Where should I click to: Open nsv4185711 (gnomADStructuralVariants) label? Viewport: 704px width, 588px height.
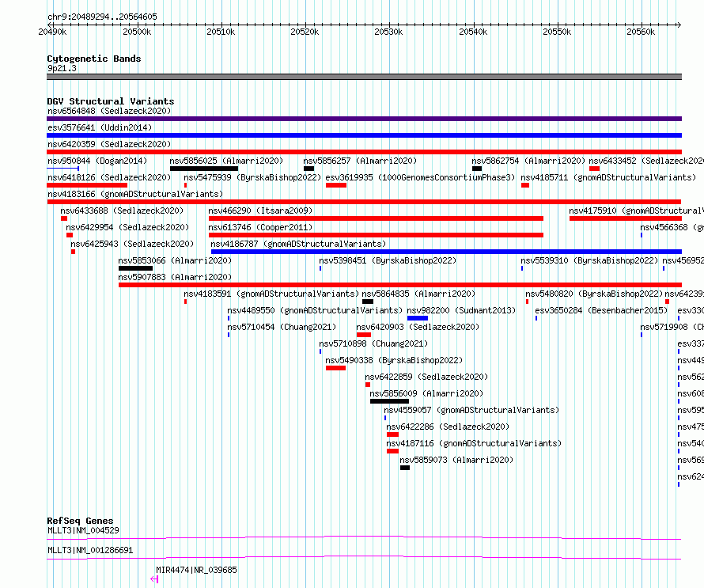click(x=608, y=177)
